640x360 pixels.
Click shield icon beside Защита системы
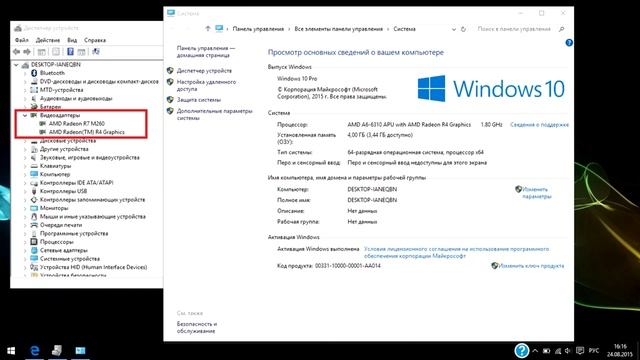click(x=170, y=100)
